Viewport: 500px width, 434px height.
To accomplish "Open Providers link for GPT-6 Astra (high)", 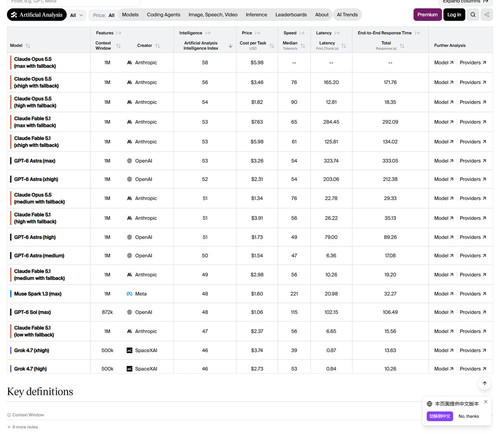I will coord(473,237).
